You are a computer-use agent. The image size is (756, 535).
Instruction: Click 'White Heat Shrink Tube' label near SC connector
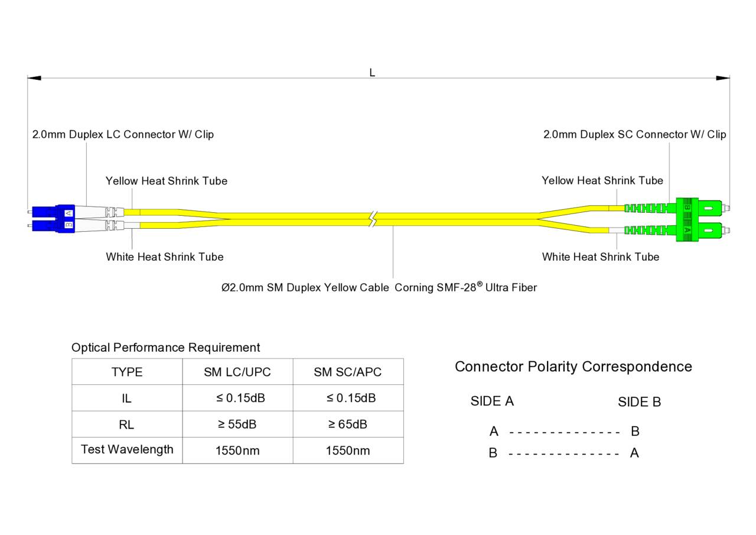(x=600, y=257)
